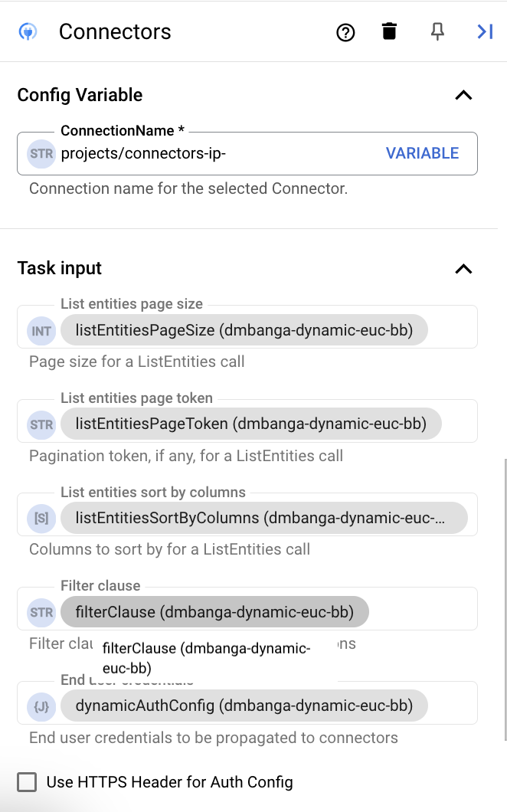Select the STR type icon beside ConnectionName
The height and width of the screenshot is (812, 507).
(x=41, y=154)
